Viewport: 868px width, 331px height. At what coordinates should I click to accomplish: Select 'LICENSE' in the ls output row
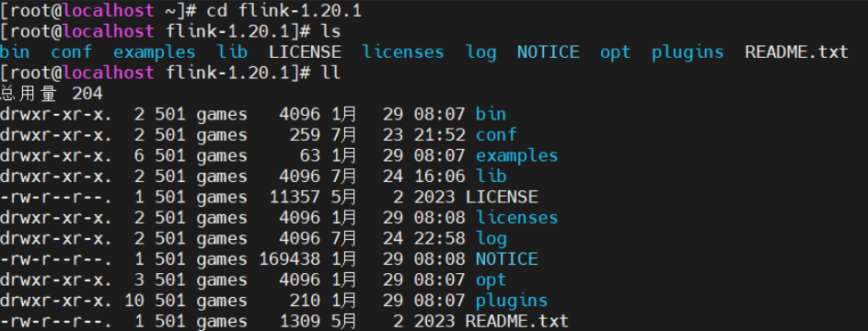click(x=305, y=51)
